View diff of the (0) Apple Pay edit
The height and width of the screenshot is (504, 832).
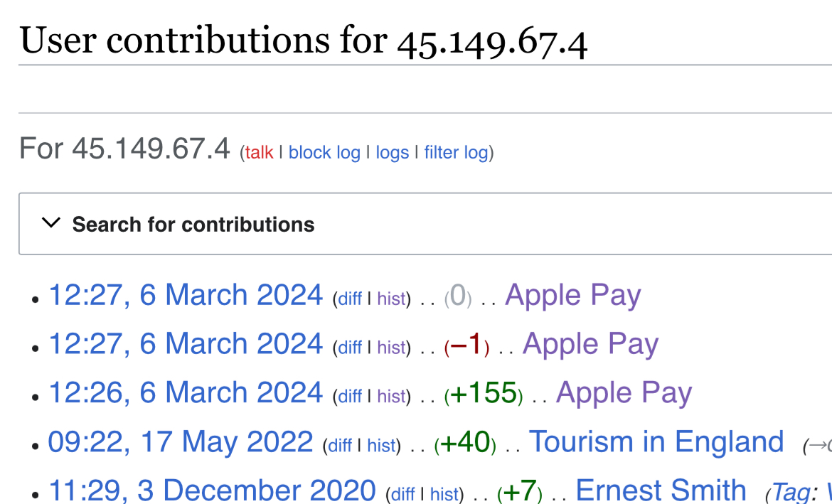point(350,299)
